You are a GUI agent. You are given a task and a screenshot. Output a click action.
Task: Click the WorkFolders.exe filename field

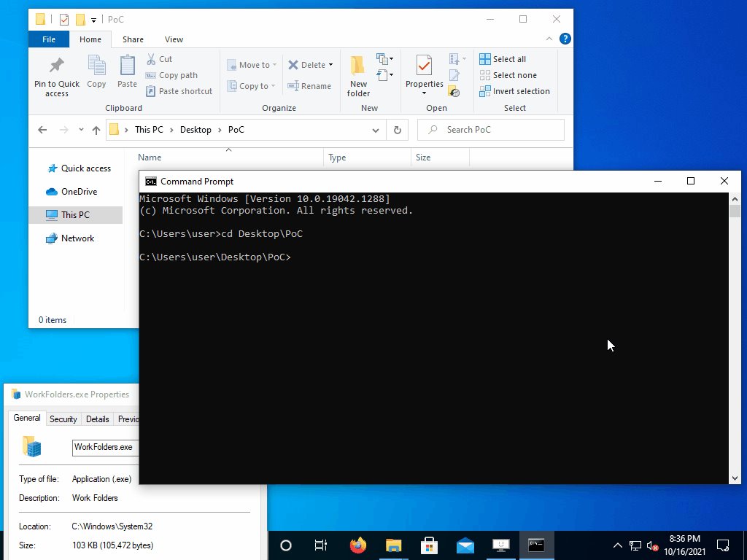(105, 447)
